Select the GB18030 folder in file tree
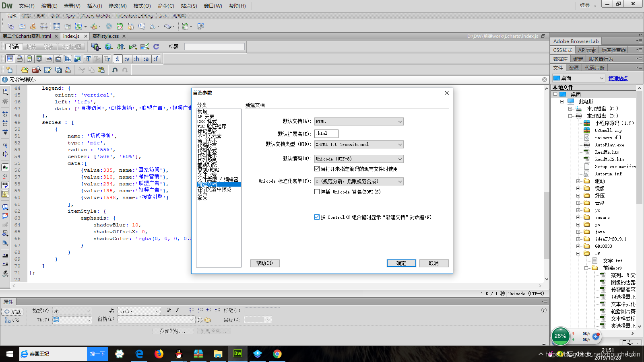The width and height of the screenshot is (644, 362). coord(603,246)
